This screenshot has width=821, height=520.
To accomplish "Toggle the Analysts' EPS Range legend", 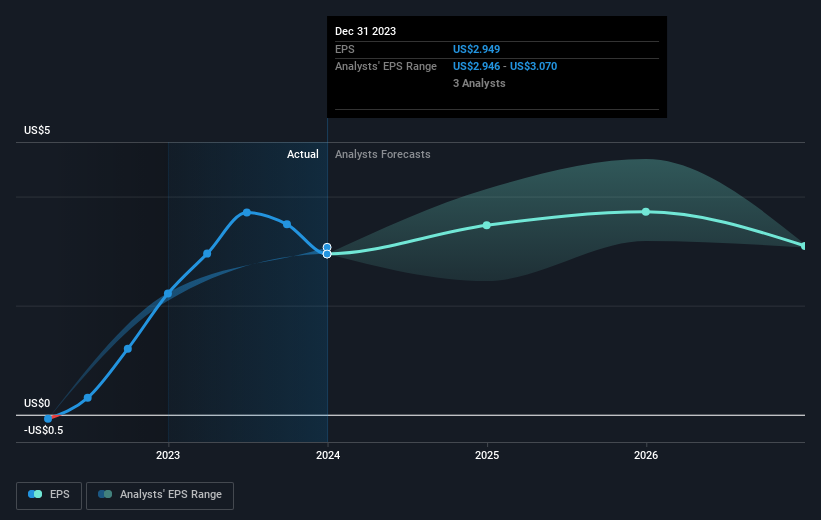I will [x=160, y=495].
